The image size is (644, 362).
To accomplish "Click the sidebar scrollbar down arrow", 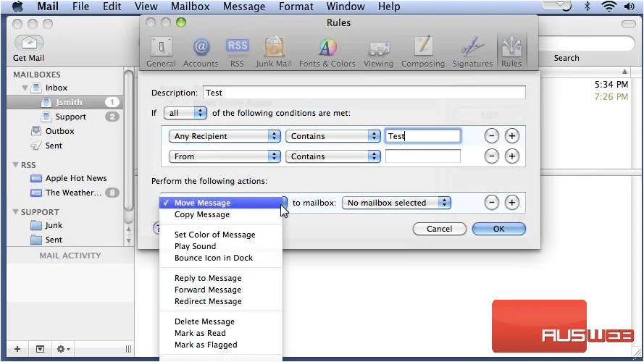I will (x=128, y=241).
